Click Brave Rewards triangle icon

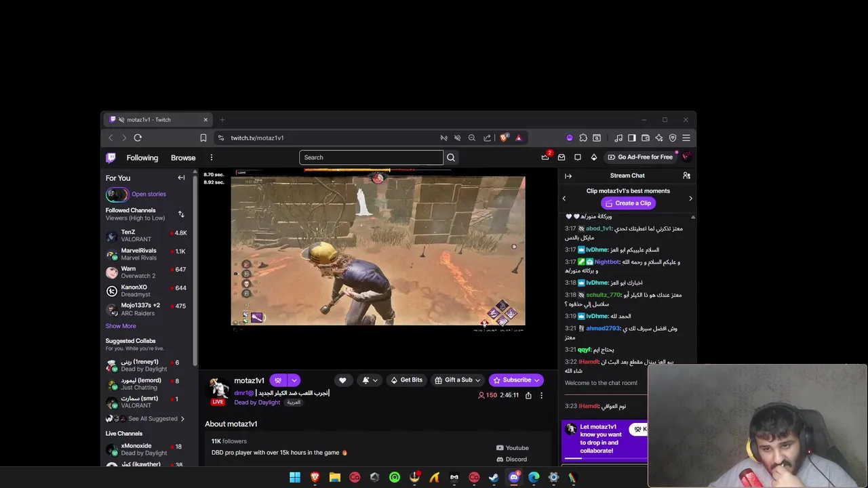pos(519,138)
